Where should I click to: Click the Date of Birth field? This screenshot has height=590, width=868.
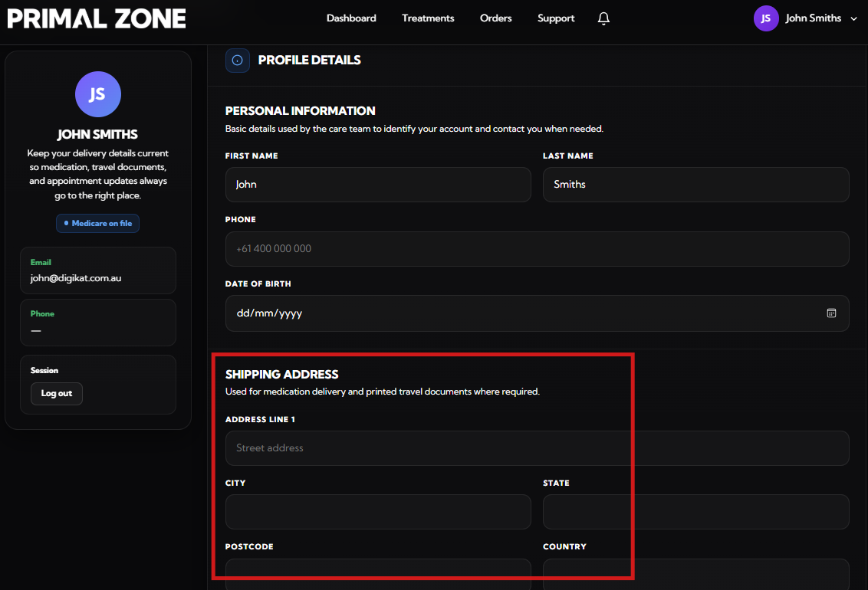click(x=521, y=313)
